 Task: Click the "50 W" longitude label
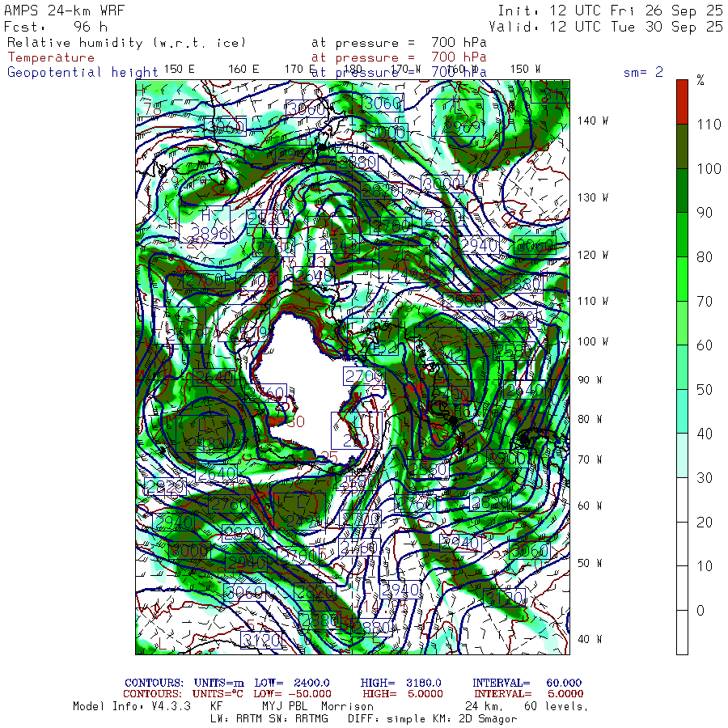pos(590,563)
